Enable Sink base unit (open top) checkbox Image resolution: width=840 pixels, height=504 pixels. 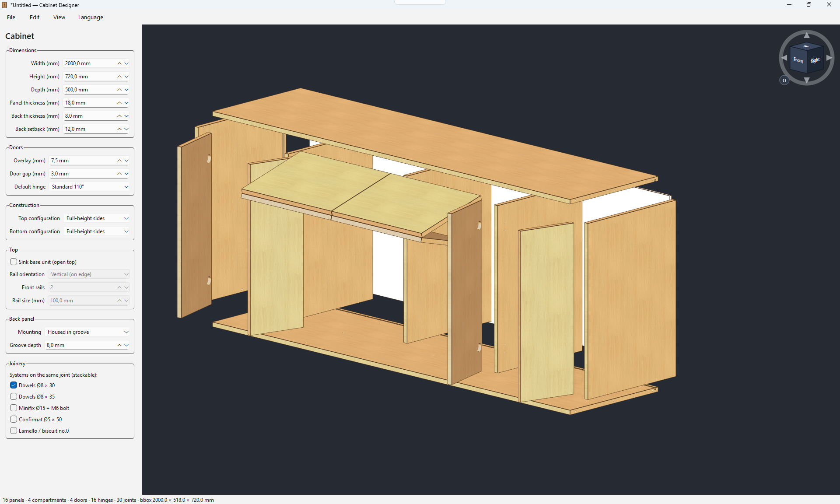[x=14, y=262]
